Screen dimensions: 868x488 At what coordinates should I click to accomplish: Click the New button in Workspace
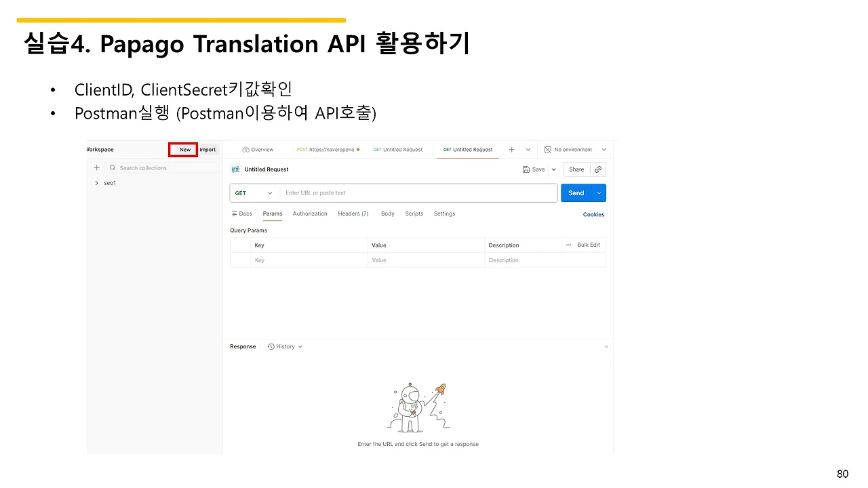(183, 150)
